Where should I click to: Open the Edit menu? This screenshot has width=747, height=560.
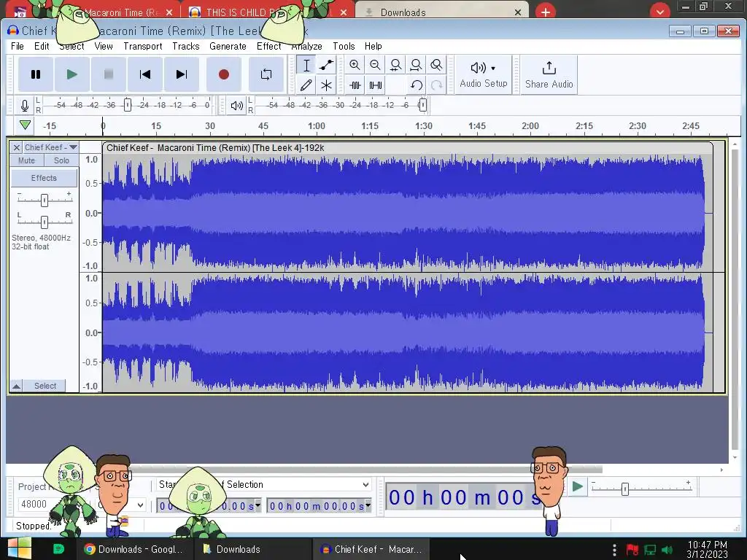(42, 46)
